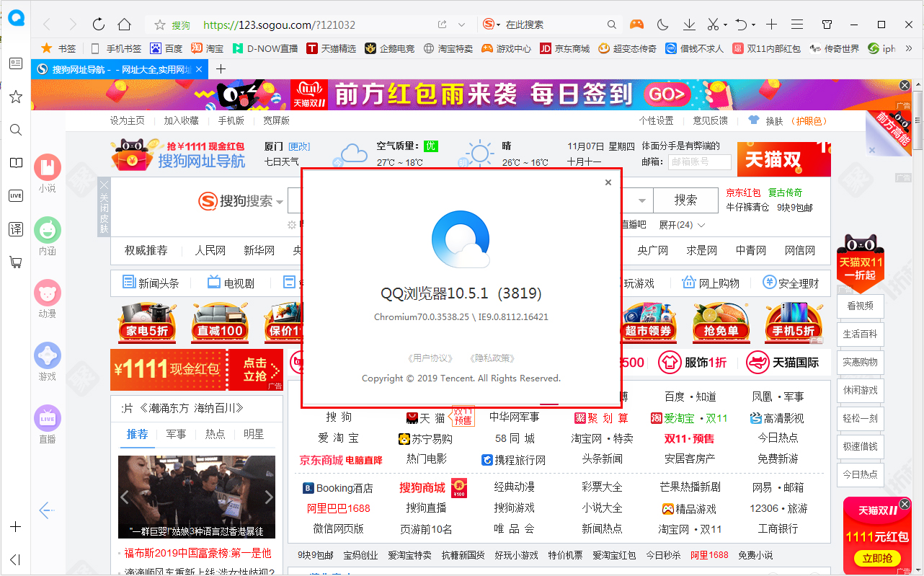
Task: Open the download manager
Action: [x=688, y=24]
